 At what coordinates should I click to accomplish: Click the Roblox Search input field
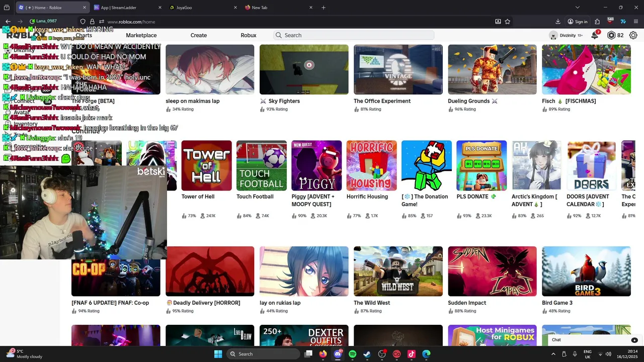click(354, 35)
